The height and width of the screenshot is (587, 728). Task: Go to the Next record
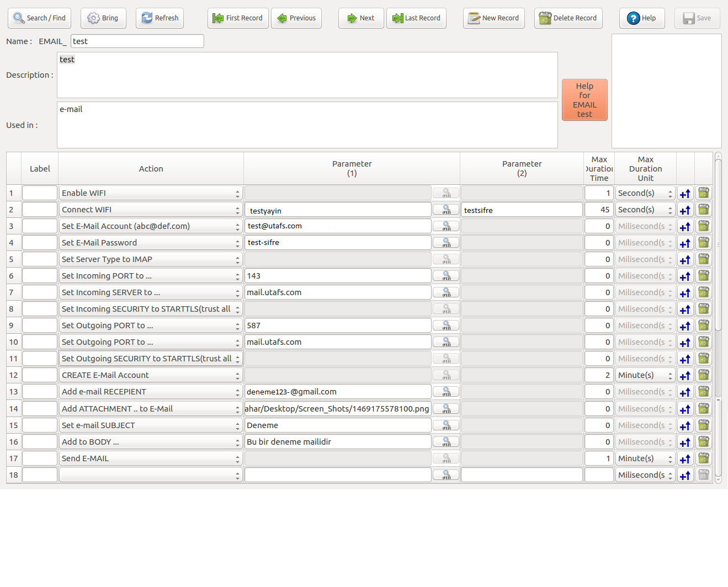(361, 18)
